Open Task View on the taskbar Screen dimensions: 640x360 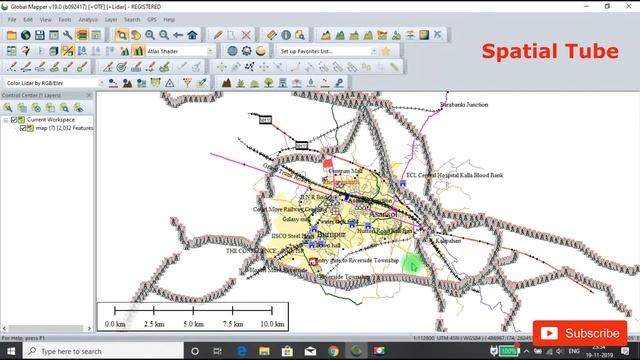pos(217,351)
